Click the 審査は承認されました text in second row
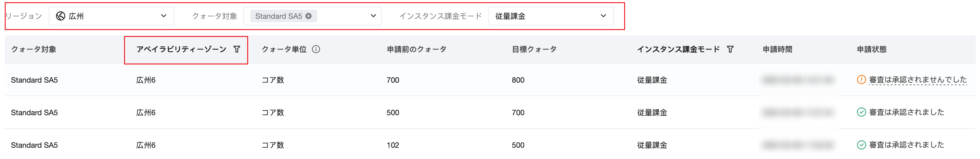Viewport: 980px width, 159px height. pyautogui.click(x=906, y=112)
